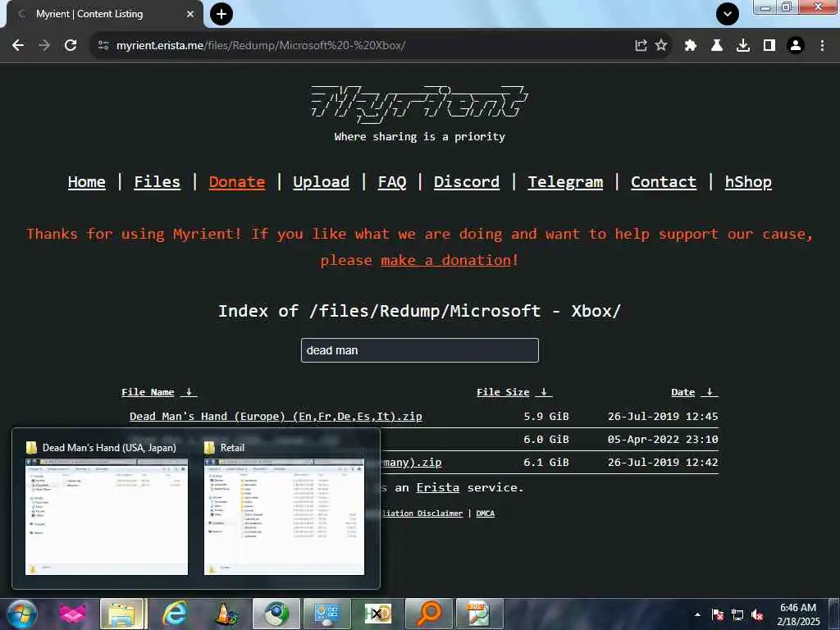Click the date 26-Jul-2019 12:42

[x=663, y=463]
